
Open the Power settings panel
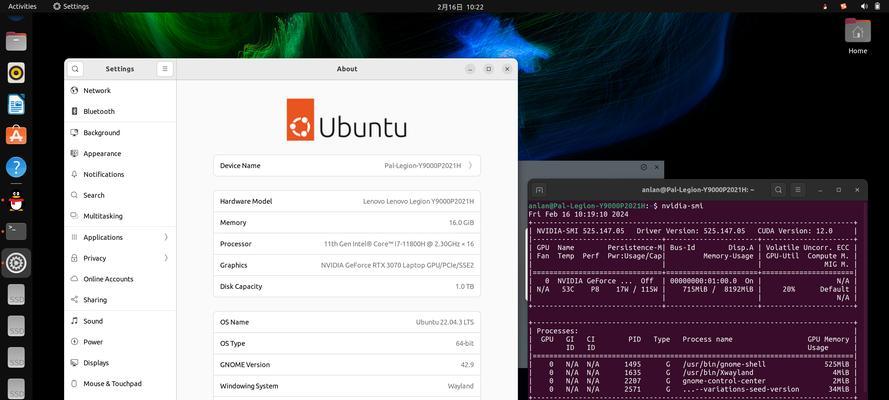(x=120, y=342)
